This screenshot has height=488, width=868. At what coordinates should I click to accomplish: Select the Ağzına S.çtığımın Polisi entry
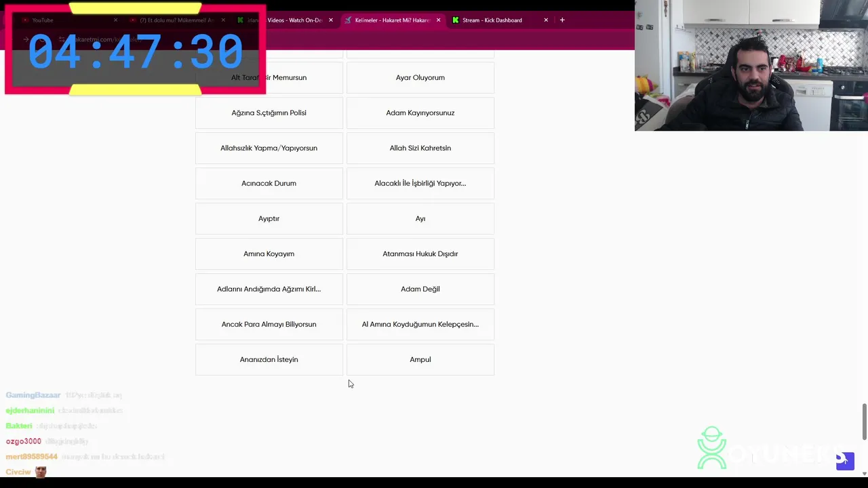[269, 113]
